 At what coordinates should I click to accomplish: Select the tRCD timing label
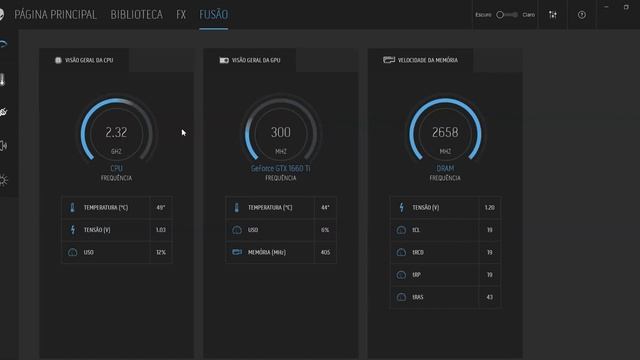pyautogui.click(x=418, y=253)
